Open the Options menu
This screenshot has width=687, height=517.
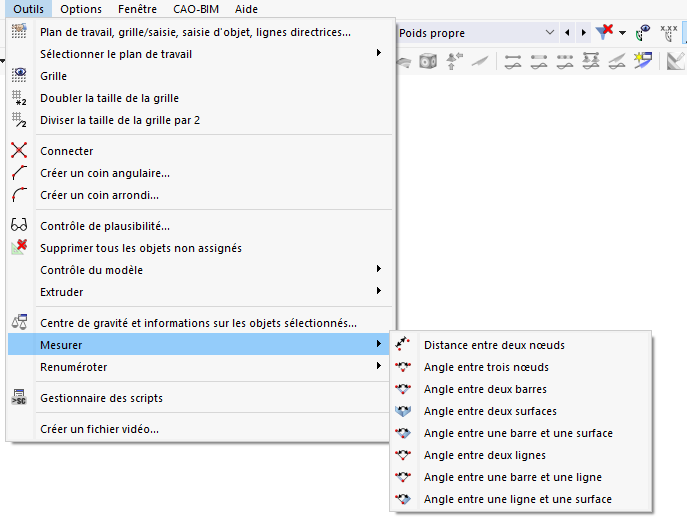point(81,9)
